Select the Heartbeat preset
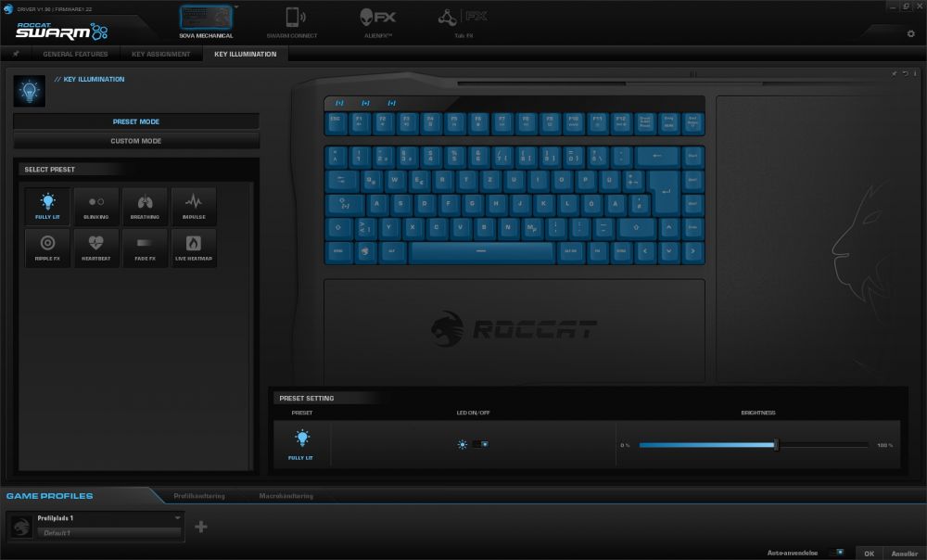This screenshot has width=927, height=560. click(x=96, y=248)
